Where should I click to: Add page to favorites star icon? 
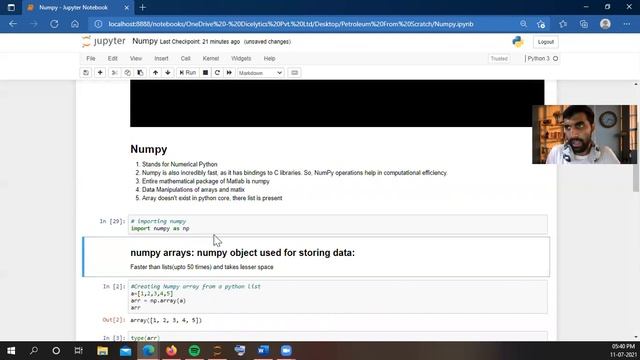point(541,24)
